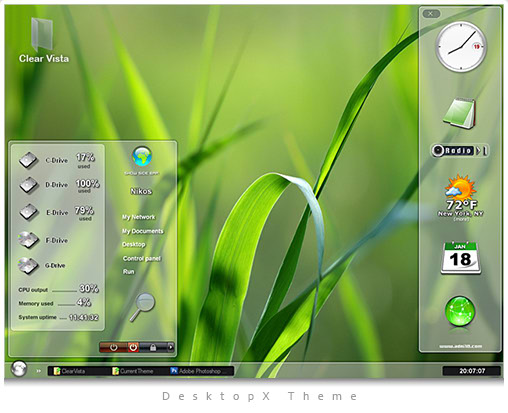Viewport: 508px width, 413px height.
Task: Click the New York, NY location label
Action: [460, 213]
